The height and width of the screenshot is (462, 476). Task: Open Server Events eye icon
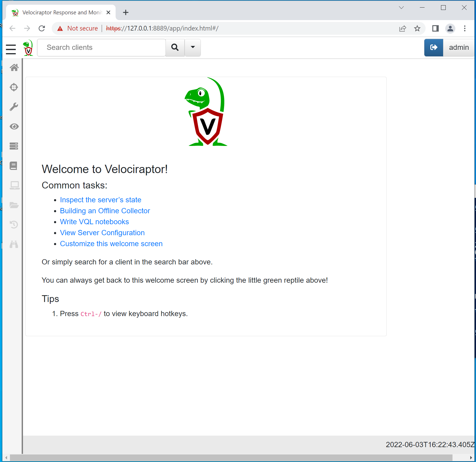pos(14,127)
